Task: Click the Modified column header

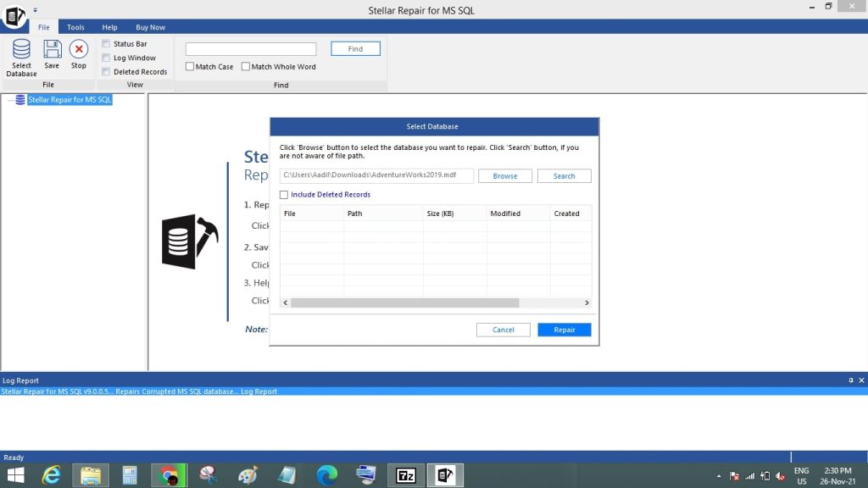Action: coord(519,213)
